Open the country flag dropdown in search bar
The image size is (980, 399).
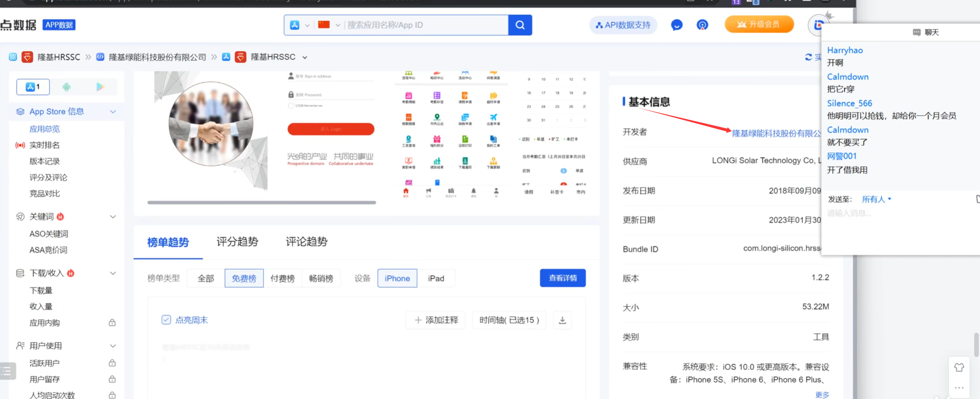point(329,25)
